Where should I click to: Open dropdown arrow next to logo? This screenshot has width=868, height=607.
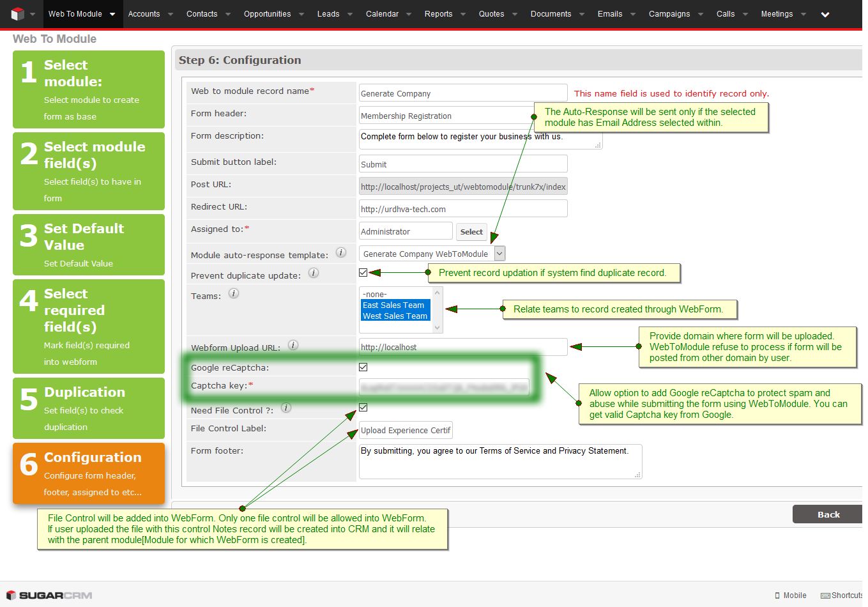click(x=33, y=14)
